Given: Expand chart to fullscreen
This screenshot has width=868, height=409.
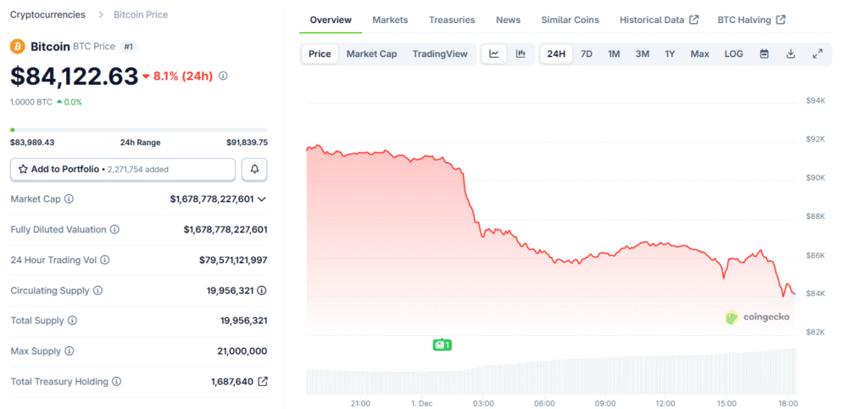Looking at the screenshot, I should click(x=818, y=53).
